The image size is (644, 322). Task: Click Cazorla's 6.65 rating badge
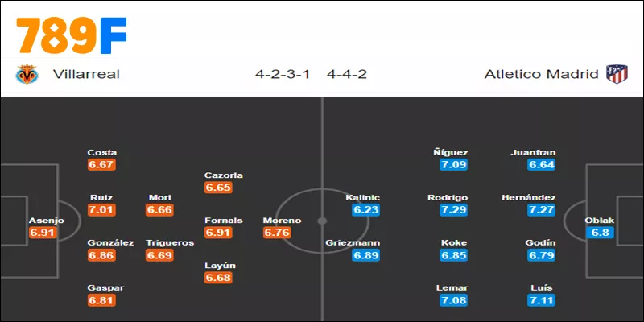pos(219,188)
